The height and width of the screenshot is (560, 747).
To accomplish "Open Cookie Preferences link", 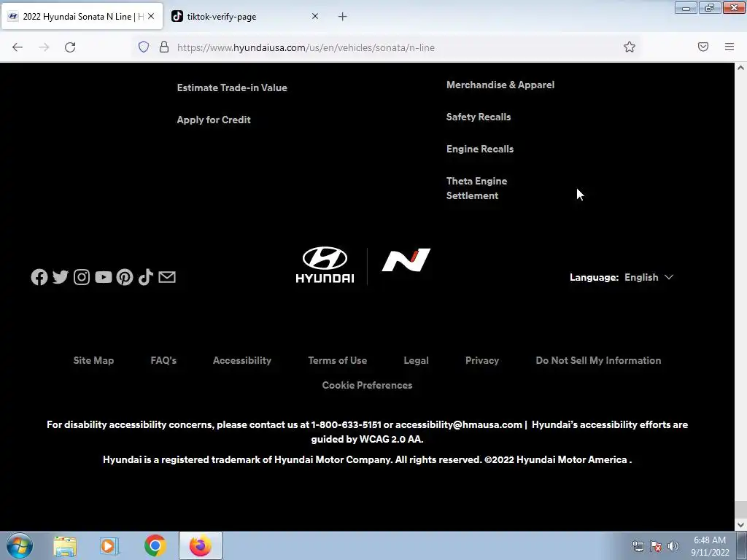I will [367, 385].
